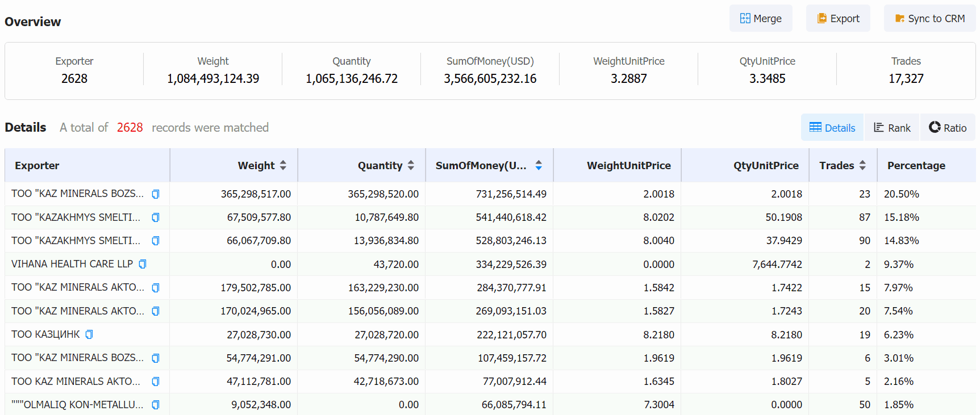Sort table by Quantity column
980x415 pixels.
tap(411, 165)
